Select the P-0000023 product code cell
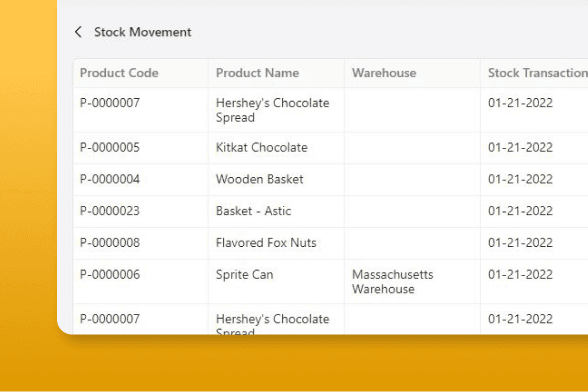This screenshot has width=588, height=392. (x=110, y=211)
